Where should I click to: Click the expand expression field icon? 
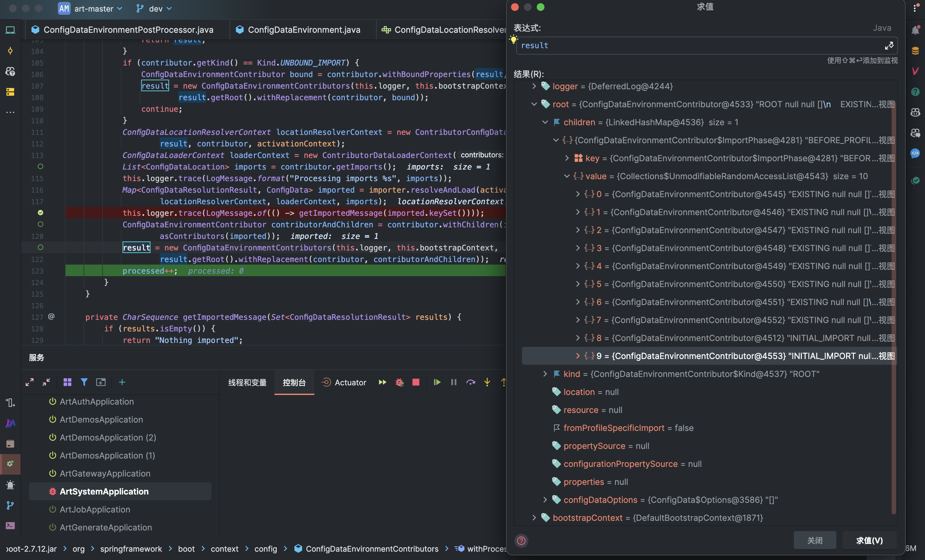(x=889, y=46)
